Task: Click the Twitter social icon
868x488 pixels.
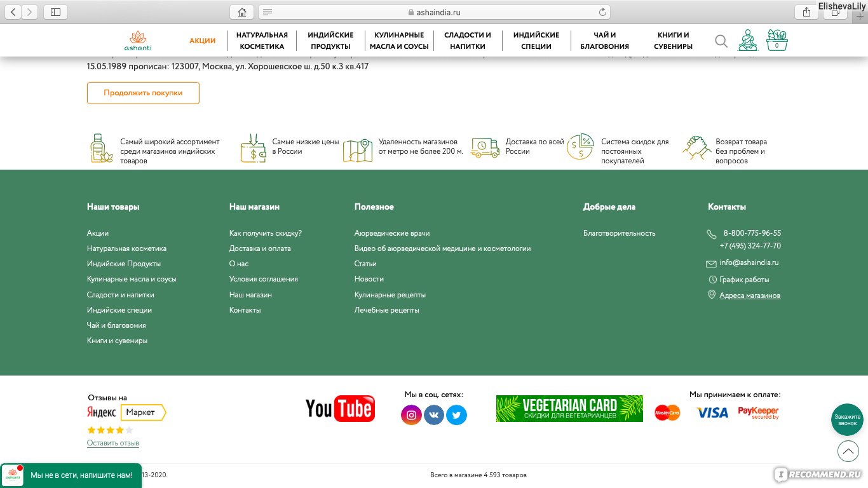Action: coord(456,415)
